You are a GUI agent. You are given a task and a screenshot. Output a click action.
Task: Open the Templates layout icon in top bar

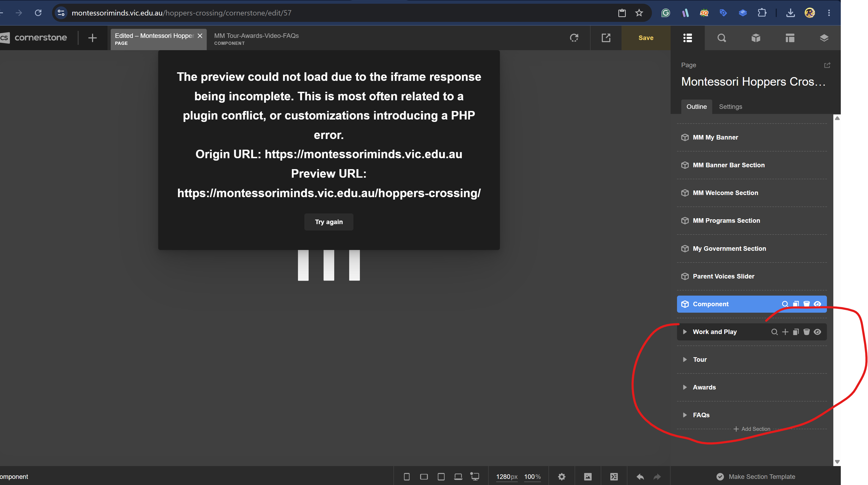[790, 38]
